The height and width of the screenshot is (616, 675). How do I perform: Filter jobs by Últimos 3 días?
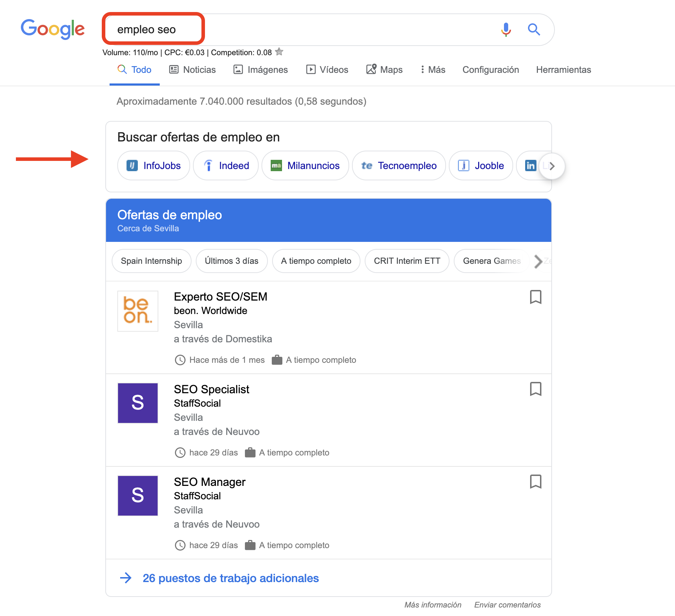(232, 261)
